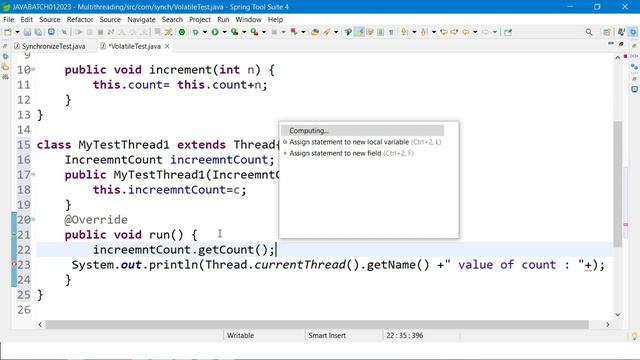Screen dimensions: 640x360
Task: Click the Open Perspective icon
Action: [607, 32]
